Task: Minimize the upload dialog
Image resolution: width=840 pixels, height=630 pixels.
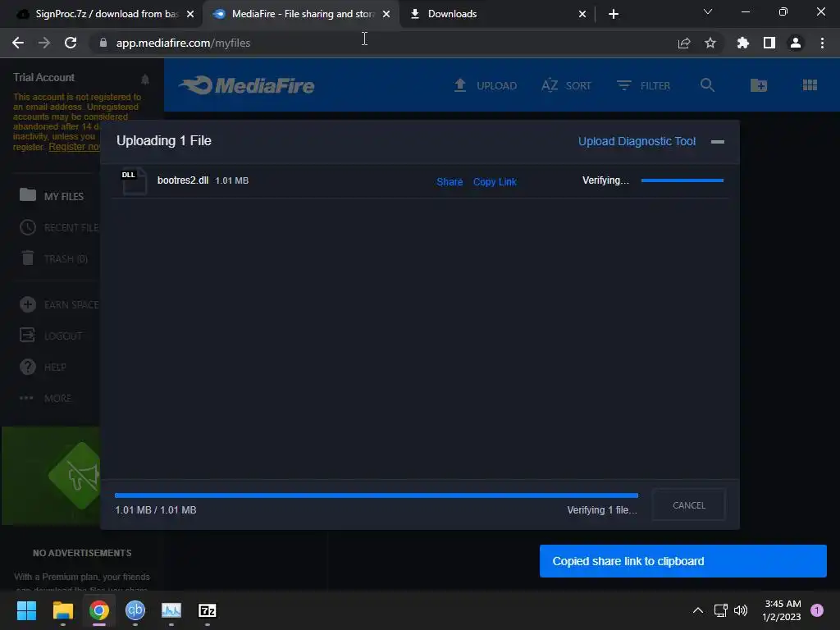Action: 717,141
